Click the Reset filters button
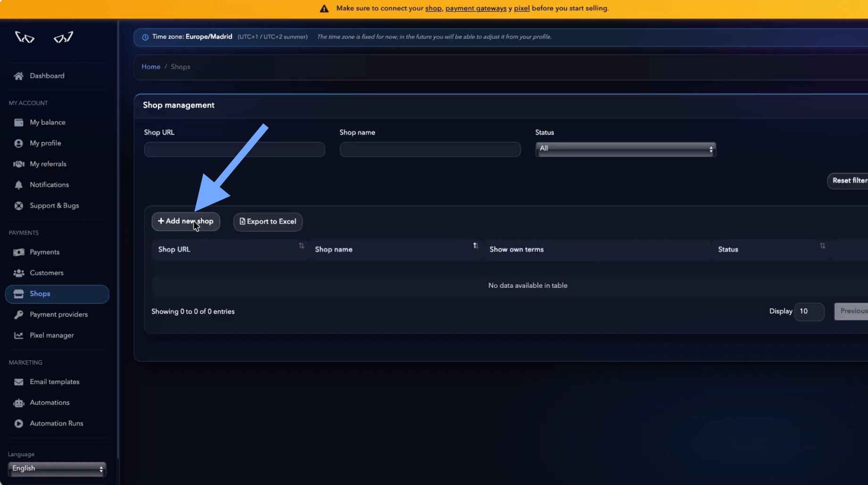This screenshot has height=485, width=868. tap(848, 181)
